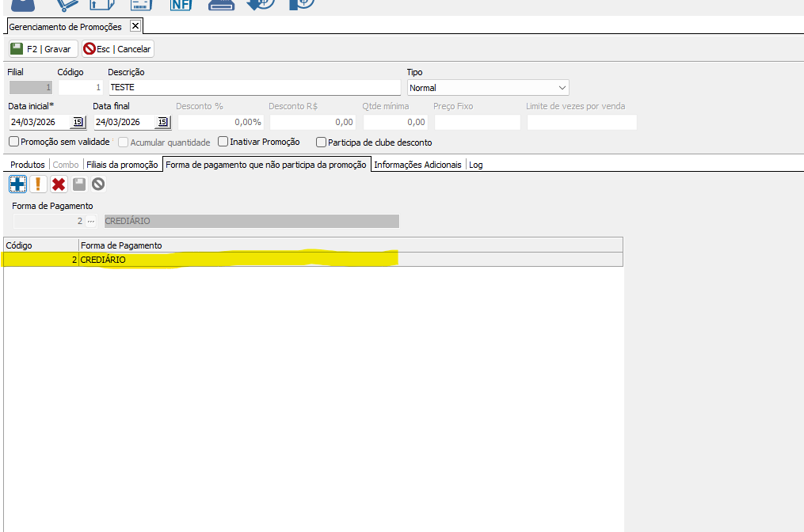Enable Promoção sem validade checkbox
The image size is (804, 532).
(14, 142)
